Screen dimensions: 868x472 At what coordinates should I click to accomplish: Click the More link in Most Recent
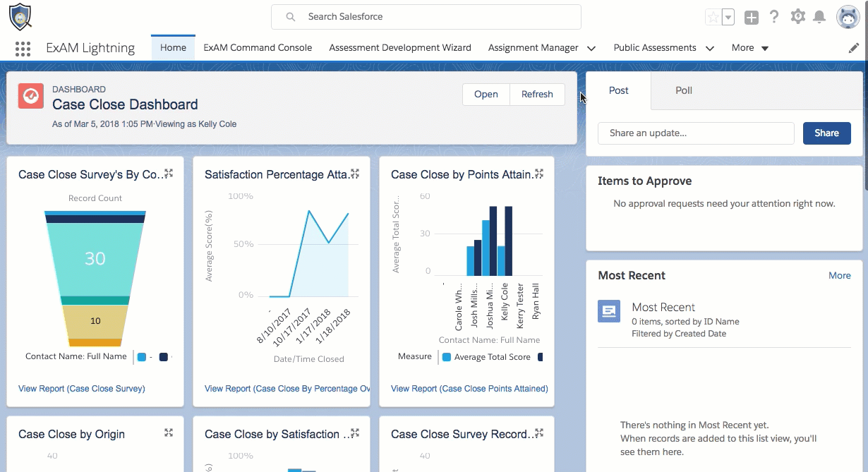click(840, 276)
